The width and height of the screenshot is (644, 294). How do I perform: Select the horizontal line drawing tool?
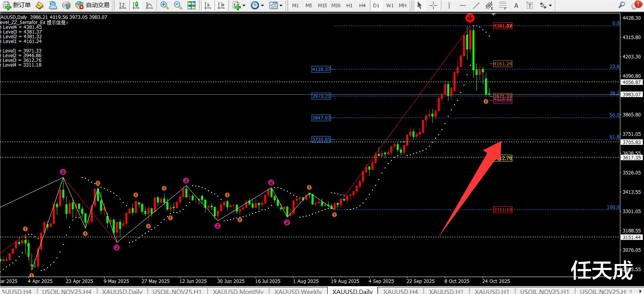click(463, 5)
